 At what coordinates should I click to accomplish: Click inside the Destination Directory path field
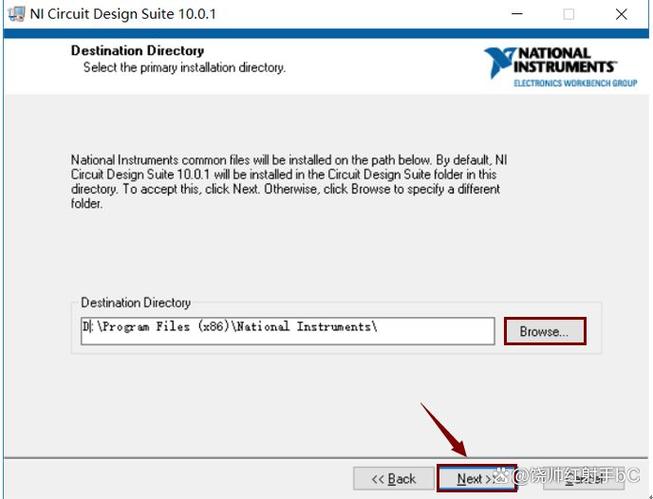point(288,330)
